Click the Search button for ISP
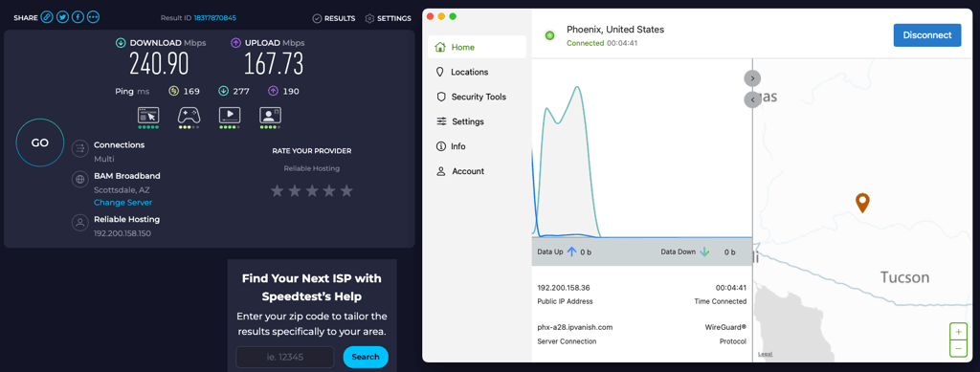 pyautogui.click(x=366, y=357)
